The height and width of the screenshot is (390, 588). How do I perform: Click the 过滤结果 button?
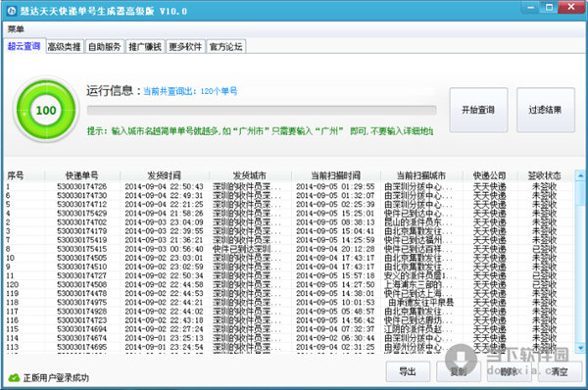[545, 110]
